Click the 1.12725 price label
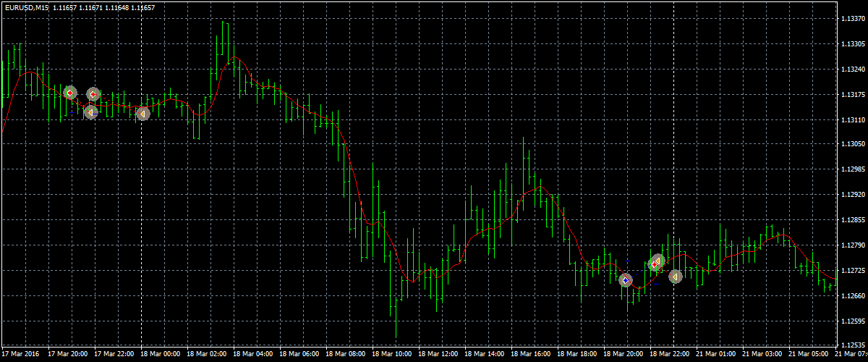This screenshot has width=868, height=362. coord(854,270)
